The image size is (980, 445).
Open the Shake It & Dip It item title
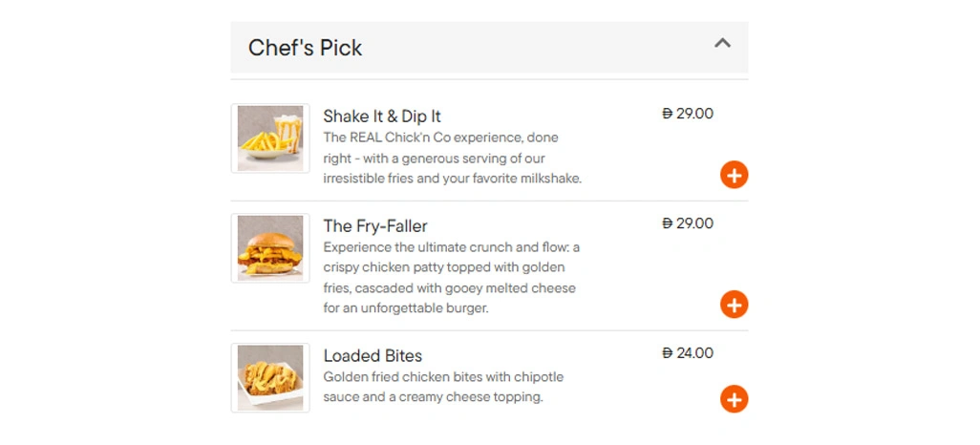tap(382, 117)
